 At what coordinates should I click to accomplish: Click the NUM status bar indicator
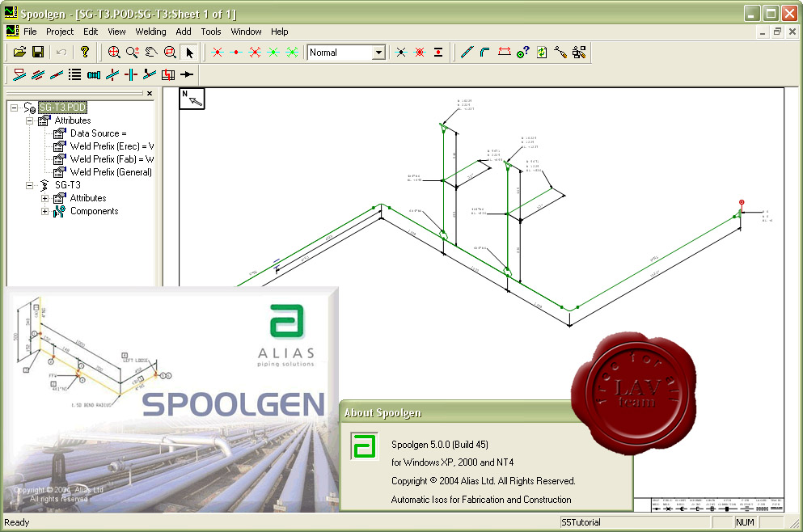(745, 522)
